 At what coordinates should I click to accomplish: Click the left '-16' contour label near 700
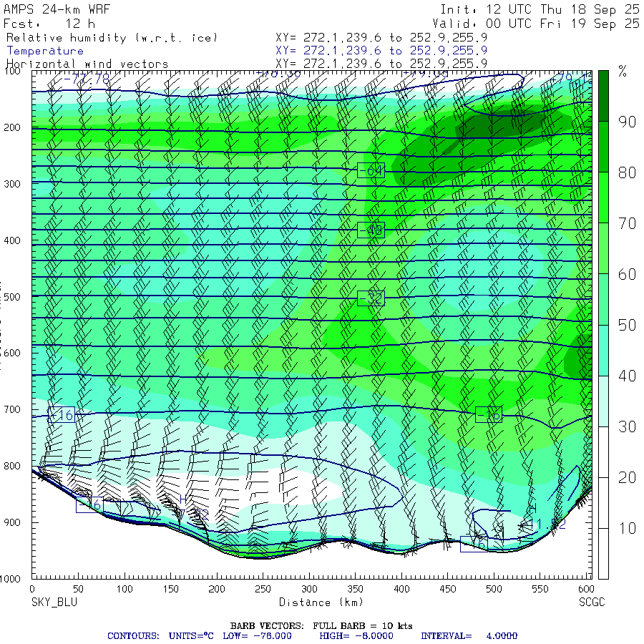point(62,415)
